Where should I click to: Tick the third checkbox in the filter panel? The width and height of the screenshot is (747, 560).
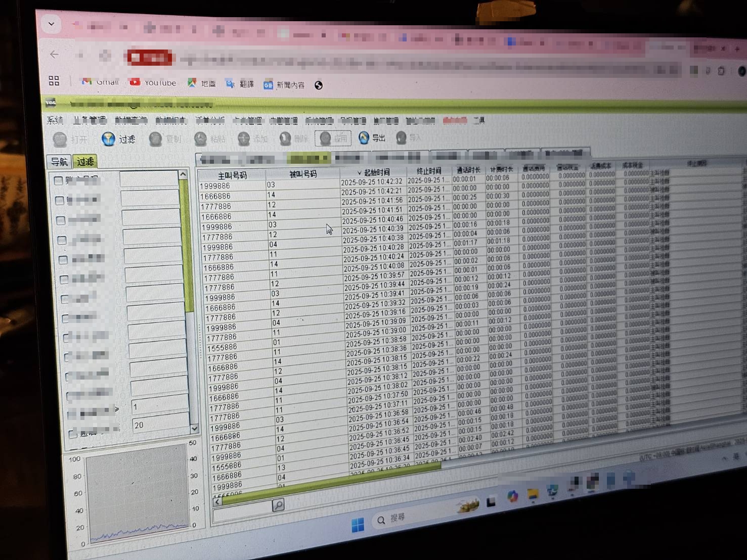tap(61, 220)
